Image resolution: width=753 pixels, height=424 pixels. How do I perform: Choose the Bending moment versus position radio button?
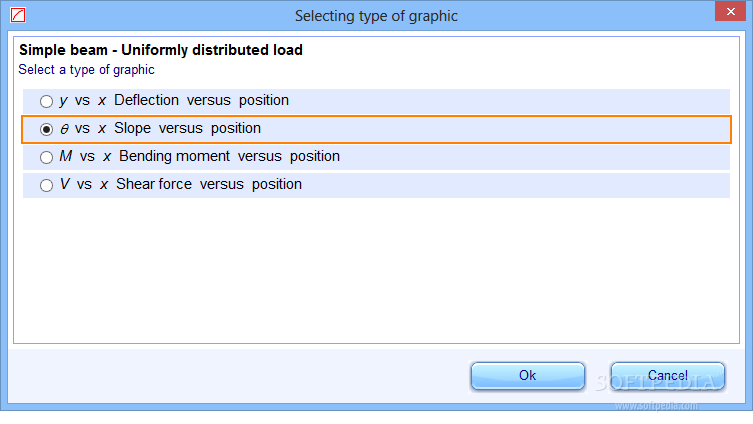click(46, 157)
